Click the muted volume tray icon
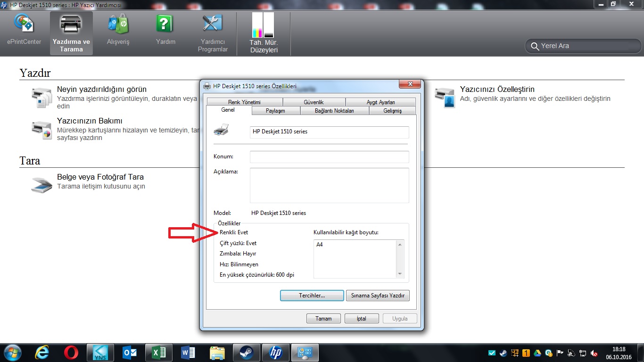This screenshot has height=362, width=644. coord(594,353)
